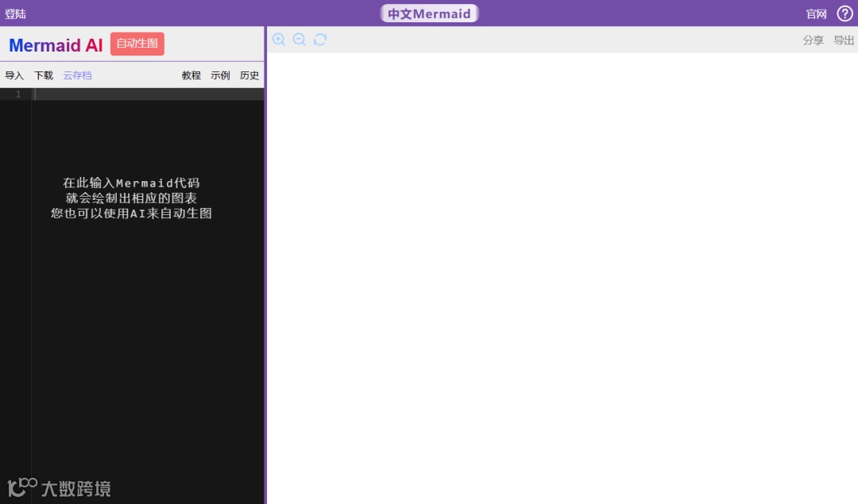Click the editor placeholder text 在此输入Mermaid代码

(x=131, y=183)
